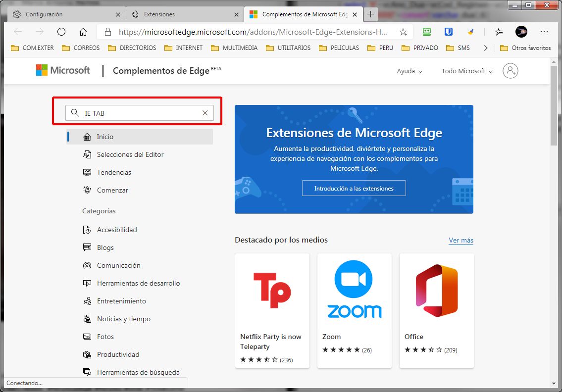Click the page vertical scrollbar thumb
This screenshot has height=392, width=562.
click(554, 105)
